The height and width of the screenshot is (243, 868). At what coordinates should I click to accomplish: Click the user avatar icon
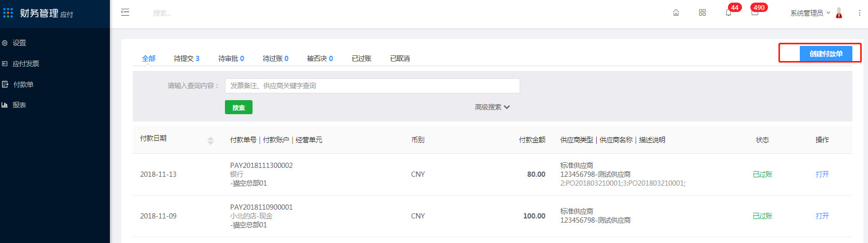click(x=839, y=13)
